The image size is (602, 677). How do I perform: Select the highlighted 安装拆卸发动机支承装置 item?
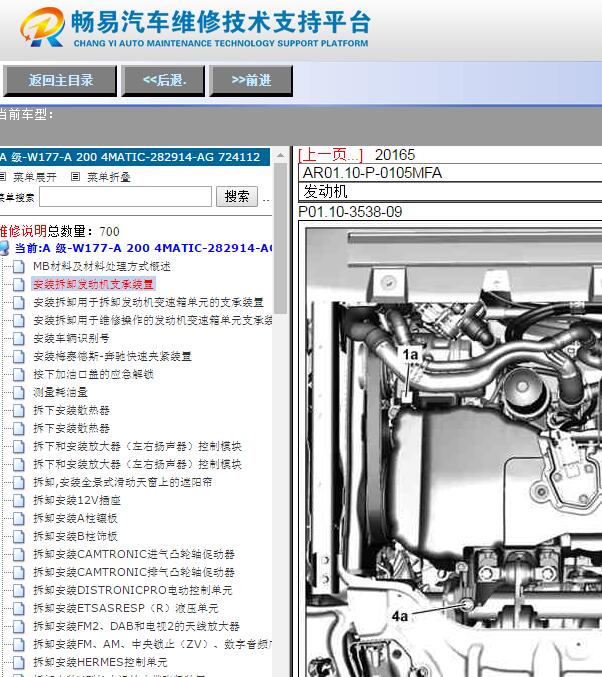point(93,284)
